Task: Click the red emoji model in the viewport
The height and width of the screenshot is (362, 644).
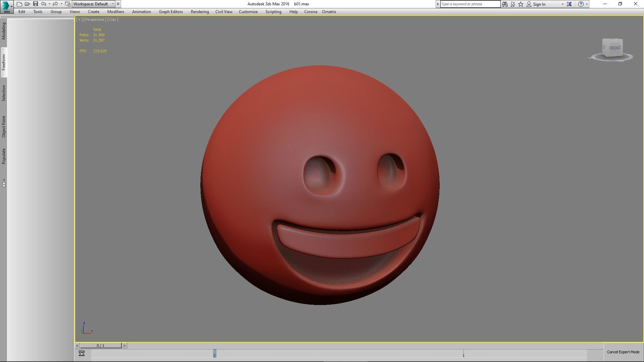Action: click(x=320, y=185)
